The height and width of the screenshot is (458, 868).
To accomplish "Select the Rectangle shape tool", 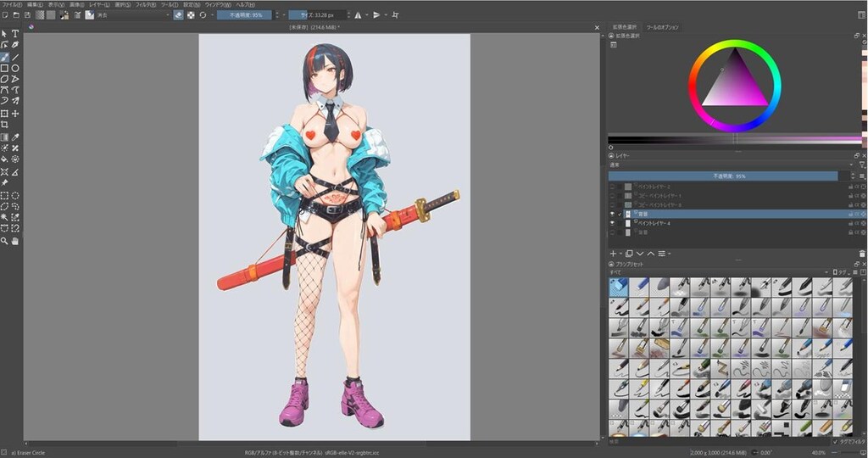I will pos(4,68).
